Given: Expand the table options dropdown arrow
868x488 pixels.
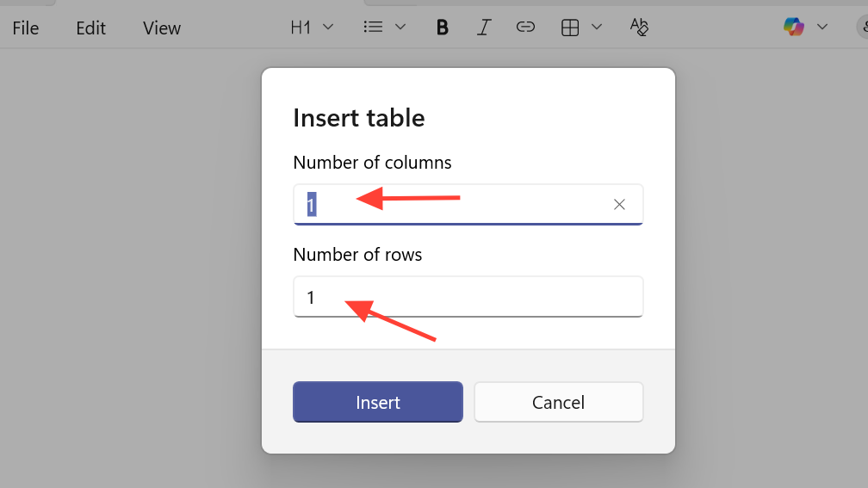Looking at the screenshot, I should pos(596,27).
